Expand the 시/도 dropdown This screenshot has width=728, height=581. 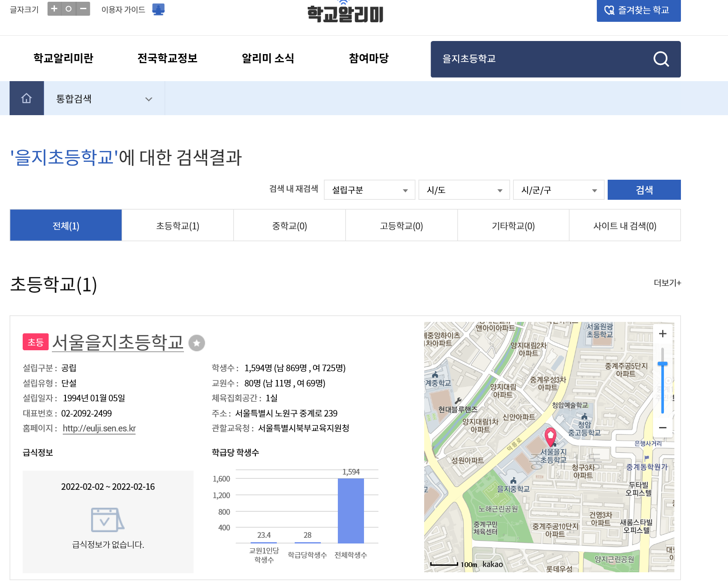click(x=463, y=190)
